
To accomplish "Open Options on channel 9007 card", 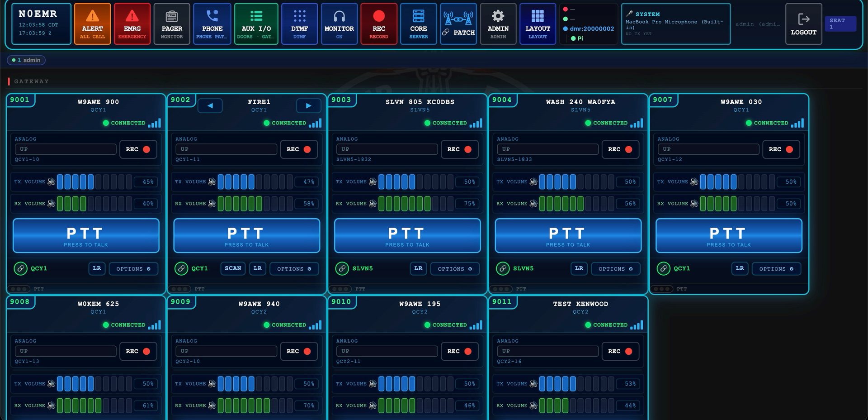I will pos(776,269).
